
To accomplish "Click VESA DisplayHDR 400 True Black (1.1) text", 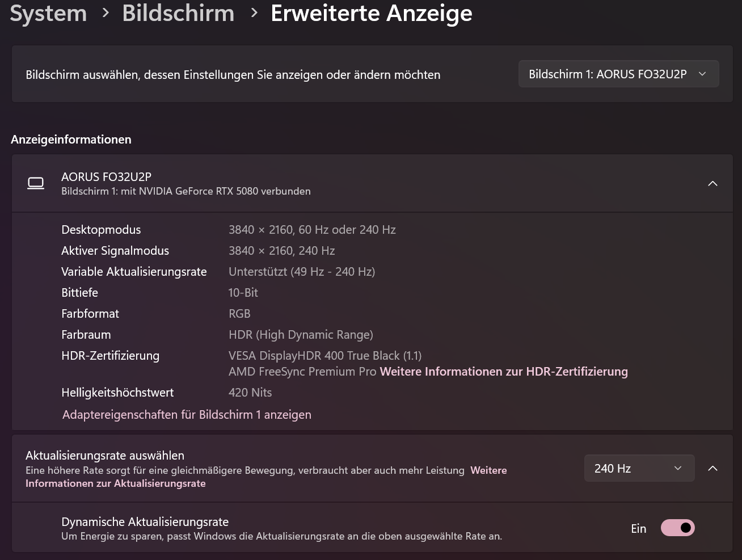I will pyautogui.click(x=325, y=356).
